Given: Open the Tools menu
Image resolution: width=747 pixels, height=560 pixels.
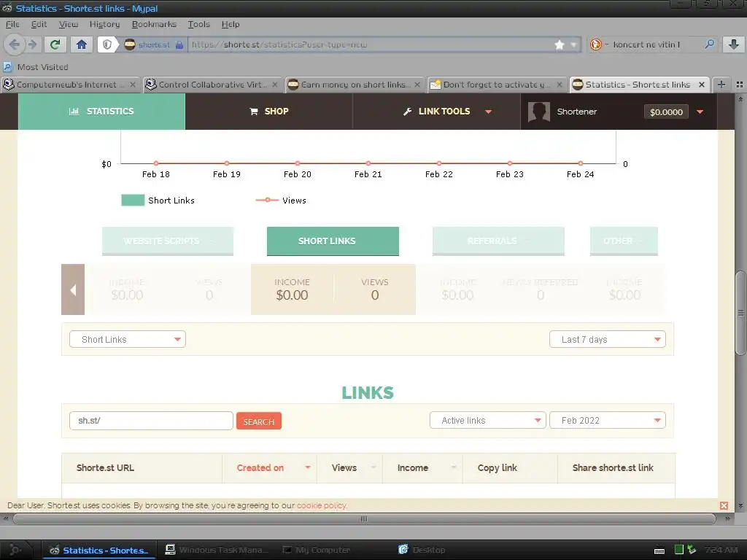Looking at the screenshot, I should [198, 24].
